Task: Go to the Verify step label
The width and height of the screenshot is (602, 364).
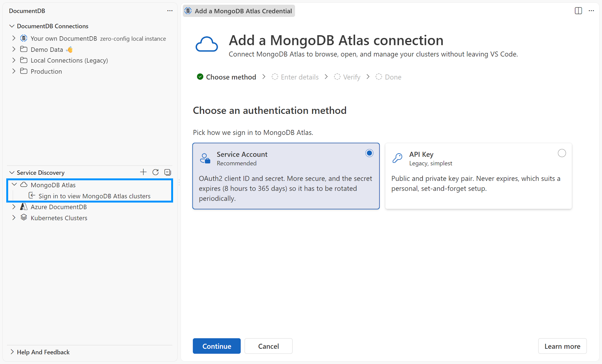Action: click(x=352, y=77)
